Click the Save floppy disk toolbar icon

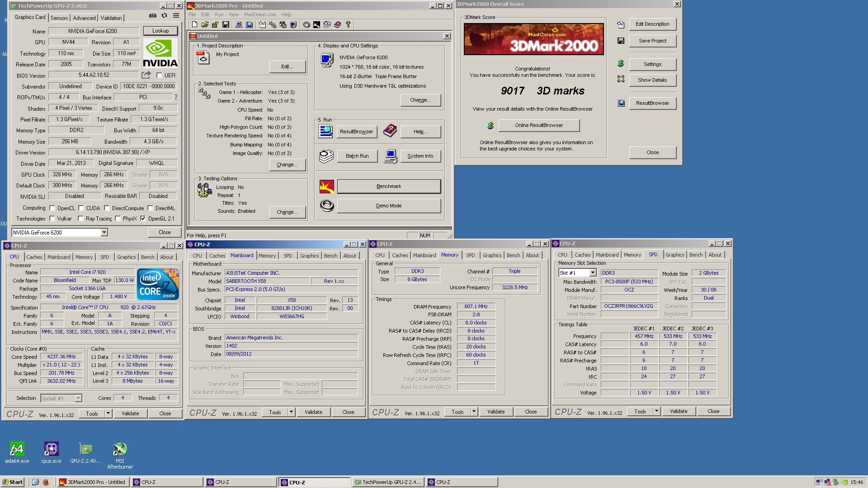tap(226, 25)
